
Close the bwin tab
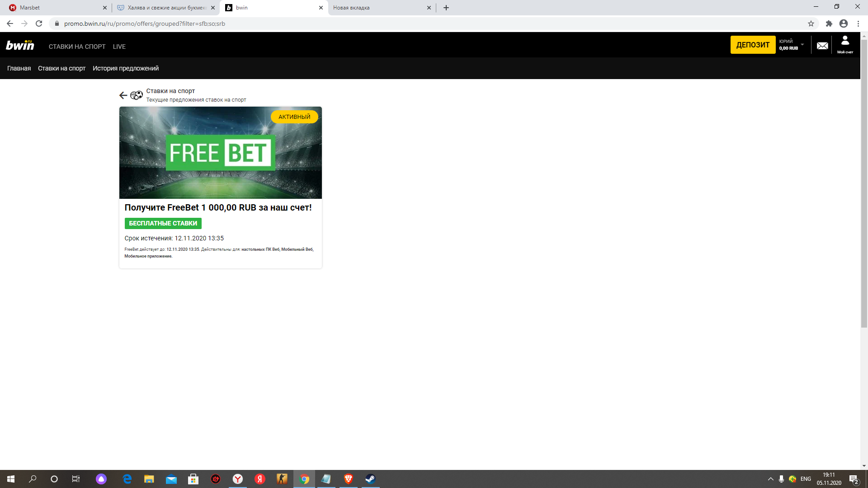point(321,8)
